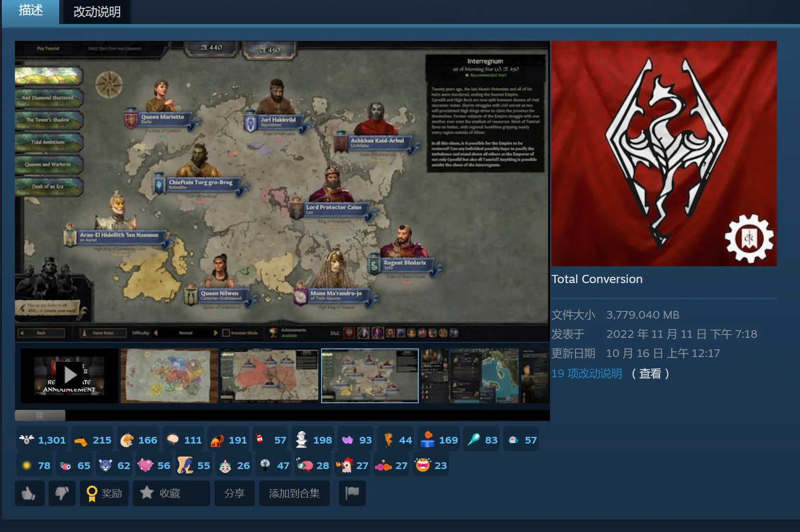Select the partially visible last thumbnail

[535, 376]
